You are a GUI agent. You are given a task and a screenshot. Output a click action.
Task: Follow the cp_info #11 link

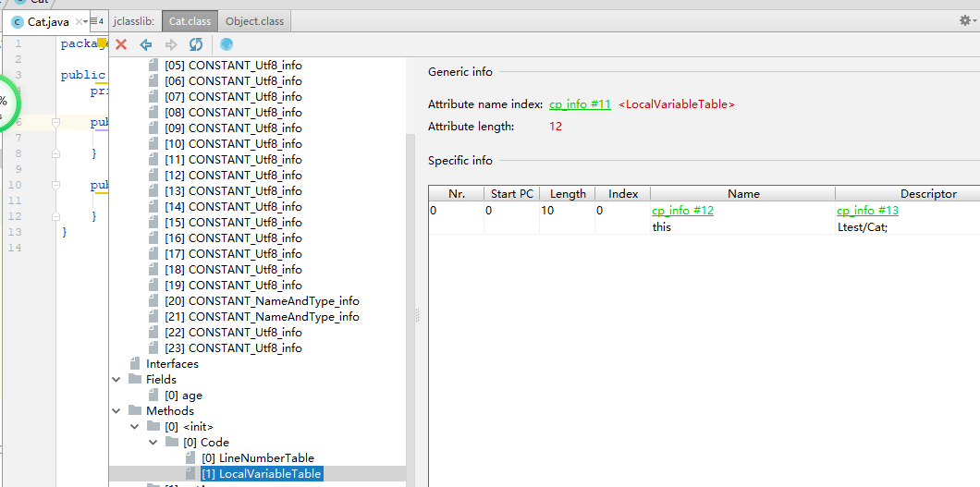[x=580, y=104]
